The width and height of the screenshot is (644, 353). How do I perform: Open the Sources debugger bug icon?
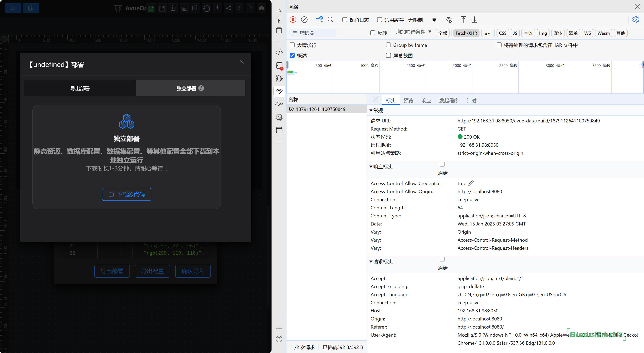pyautogui.click(x=279, y=78)
